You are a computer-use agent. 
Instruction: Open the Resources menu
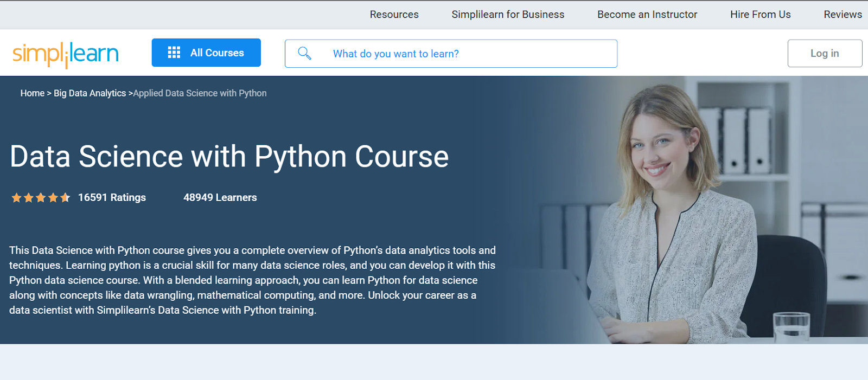tap(394, 15)
